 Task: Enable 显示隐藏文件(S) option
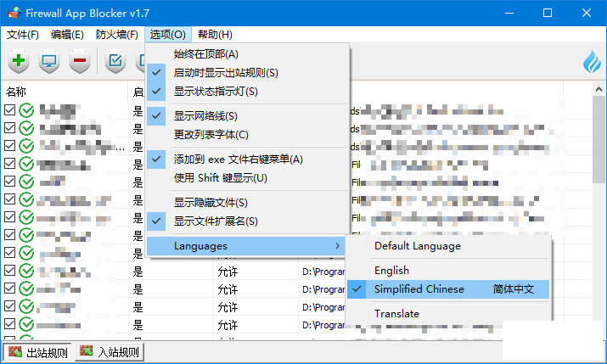(247, 203)
